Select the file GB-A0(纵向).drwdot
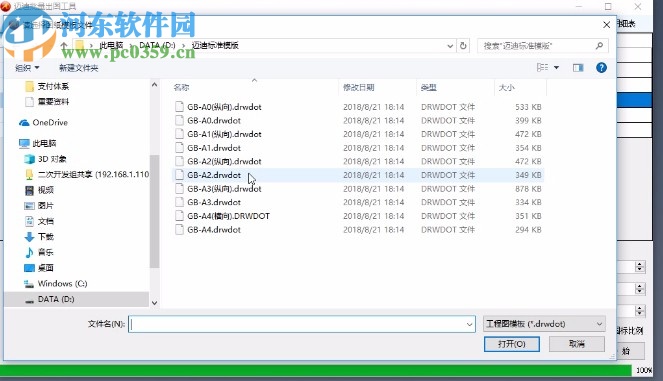 [x=358, y=107]
